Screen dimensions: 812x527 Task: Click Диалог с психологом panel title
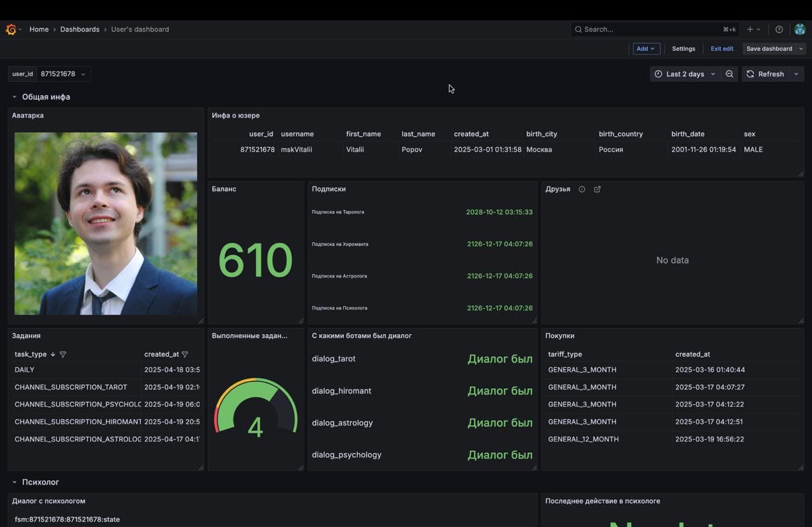point(49,501)
